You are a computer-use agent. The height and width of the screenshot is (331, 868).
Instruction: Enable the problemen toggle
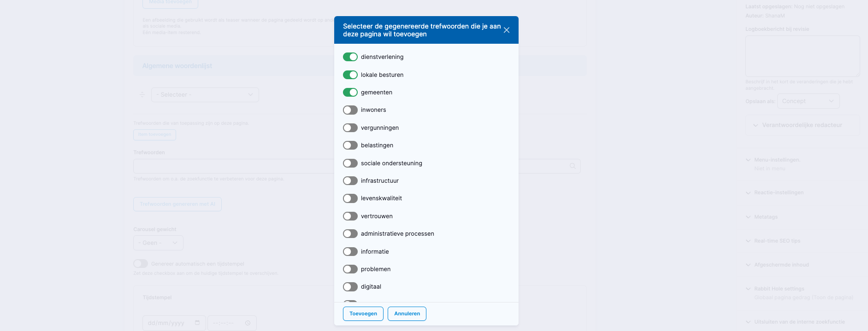pos(350,269)
